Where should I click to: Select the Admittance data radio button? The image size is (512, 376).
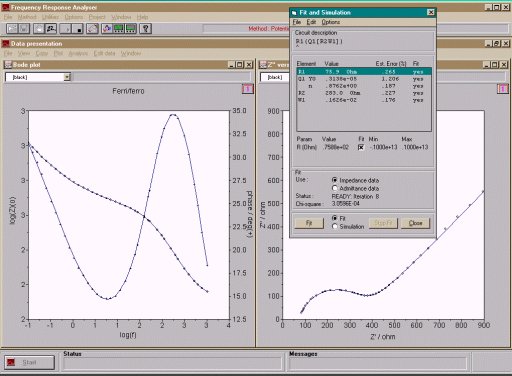point(335,188)
